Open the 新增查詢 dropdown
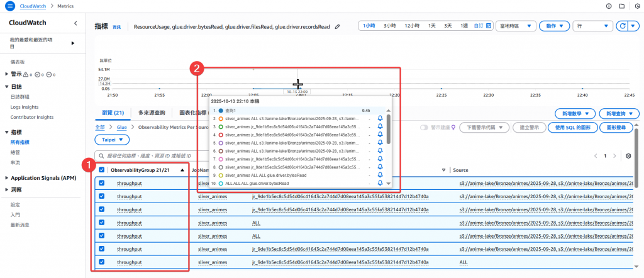644x278 pixels. click(x=619, y=113)
